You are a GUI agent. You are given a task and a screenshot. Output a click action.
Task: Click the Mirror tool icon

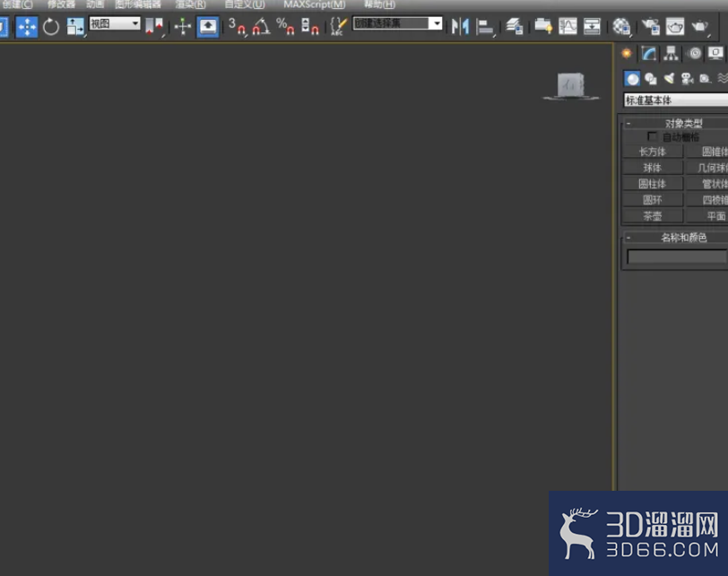460,27
